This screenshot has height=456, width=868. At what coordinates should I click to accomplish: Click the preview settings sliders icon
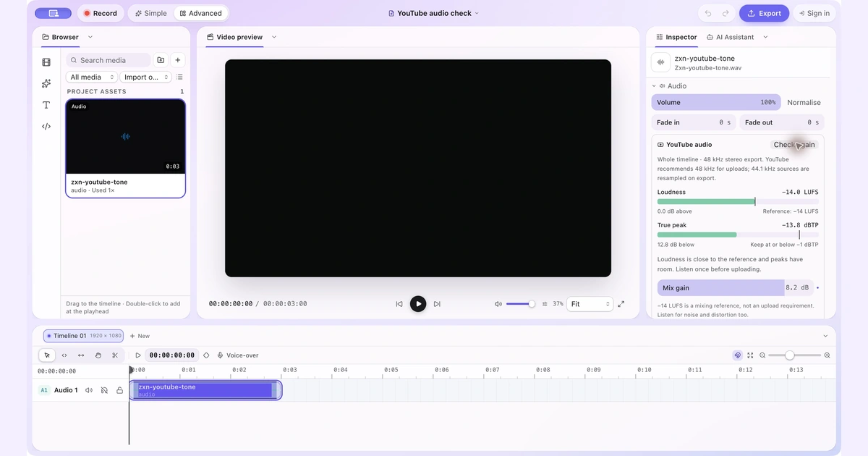coord(545,304)
